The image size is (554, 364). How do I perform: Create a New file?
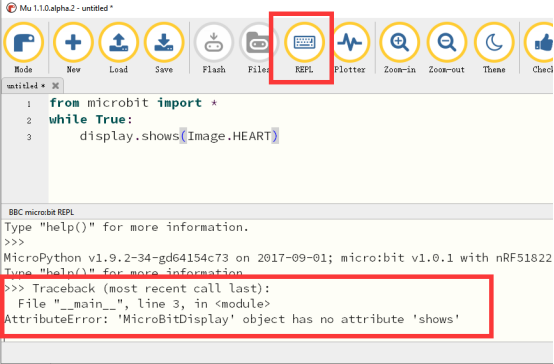[x=73, y=48]
